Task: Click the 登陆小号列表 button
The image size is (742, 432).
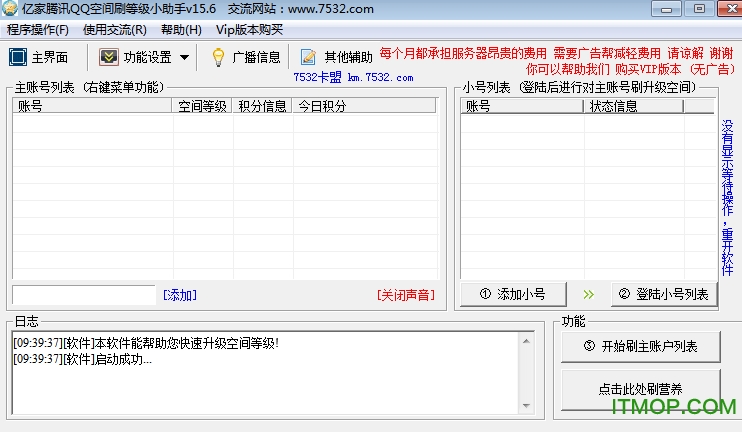Action: click(x=664, y=294)
